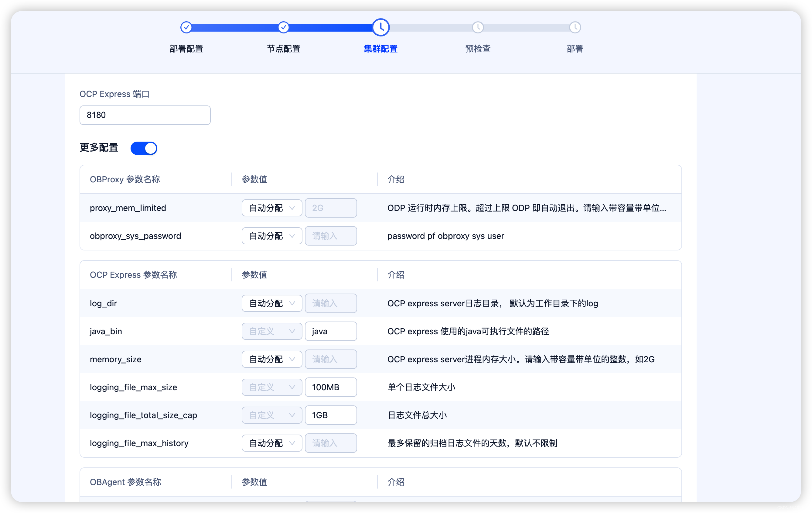This screenshot has width=812, height=513.
Task: Click the 预检查 step clock icon
Action: 477,27
